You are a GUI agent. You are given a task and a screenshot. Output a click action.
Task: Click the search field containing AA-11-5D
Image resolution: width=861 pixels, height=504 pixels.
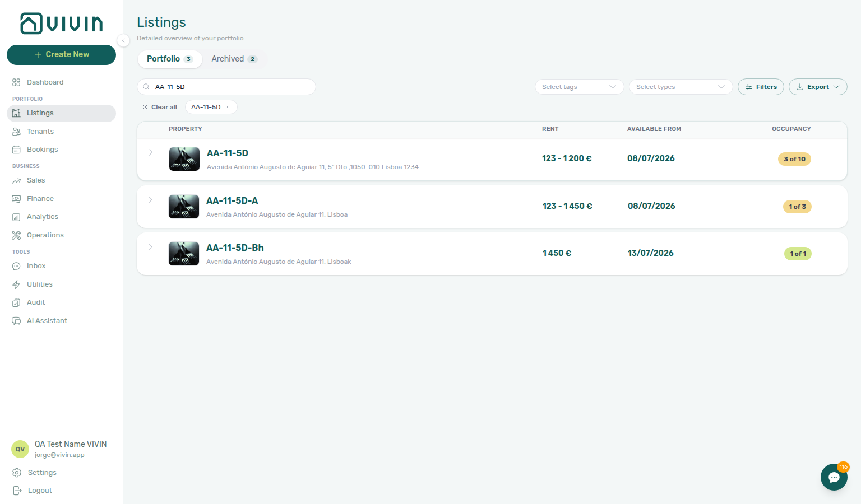click(226, 87)
